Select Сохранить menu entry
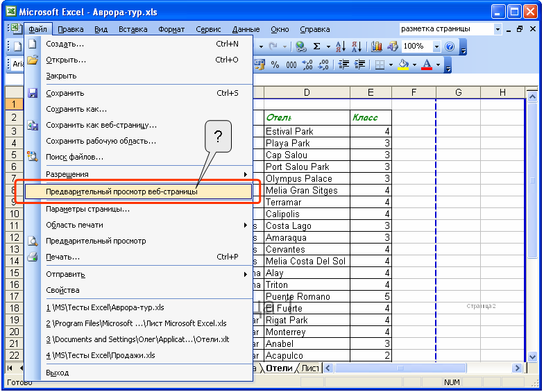Screen dimensions: 544x392 (x=138, y=93)
